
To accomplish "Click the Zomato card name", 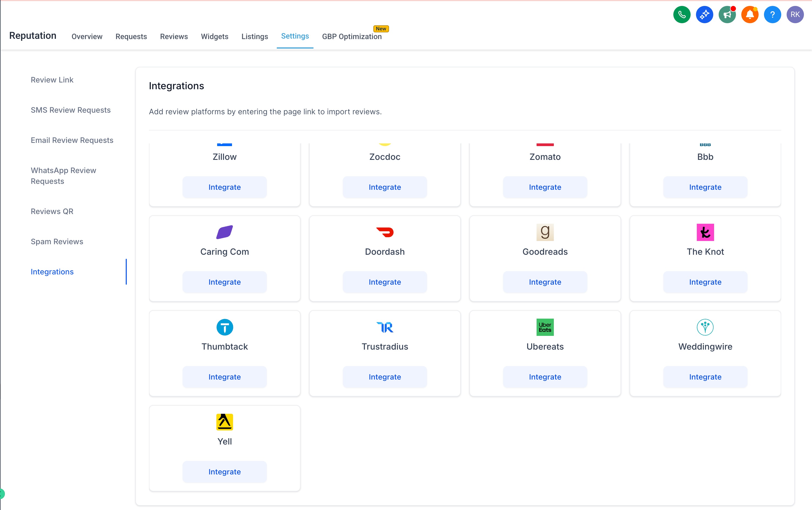I will (x=545, y=157).
